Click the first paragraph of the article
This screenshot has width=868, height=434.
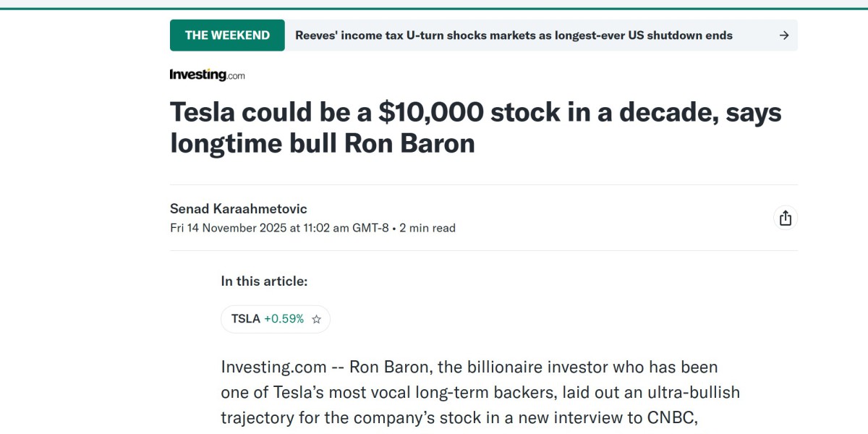(x=477, y=392)
